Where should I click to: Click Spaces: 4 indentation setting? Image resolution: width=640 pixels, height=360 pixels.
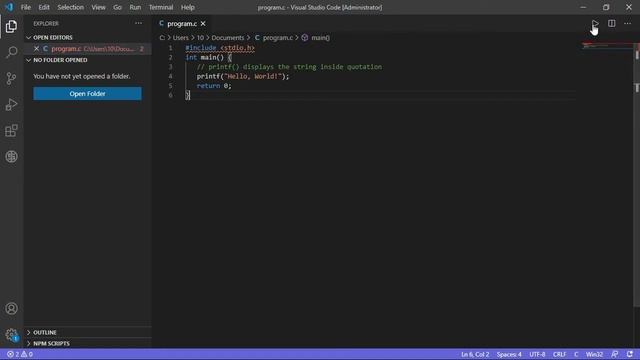click(x=509, y=354)
